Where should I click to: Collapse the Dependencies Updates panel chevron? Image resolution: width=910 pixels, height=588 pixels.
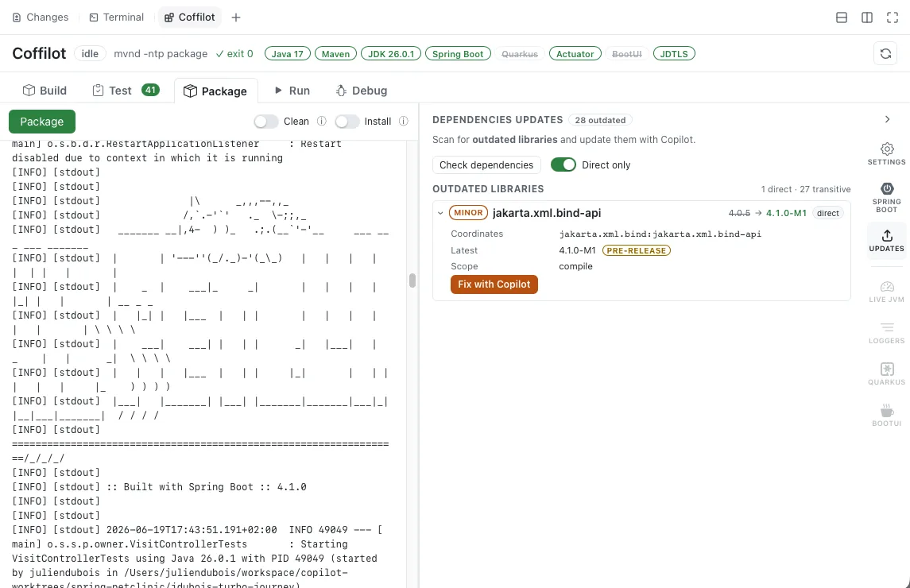887,119
